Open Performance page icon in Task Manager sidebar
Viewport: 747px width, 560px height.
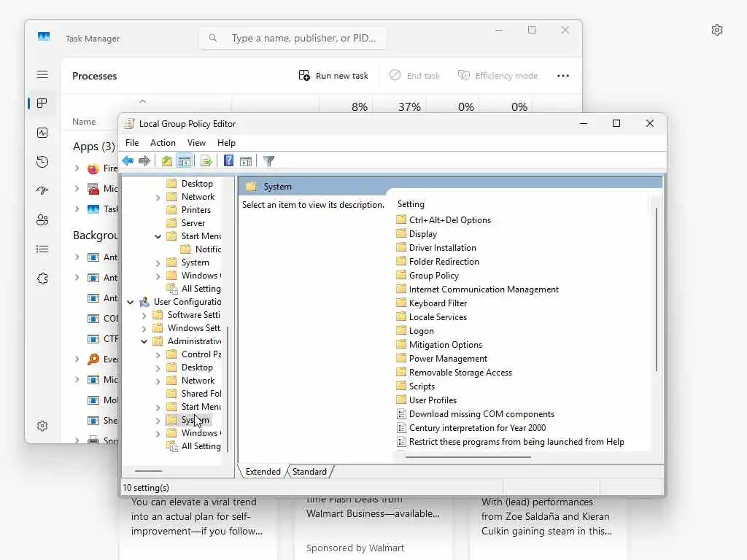click(x=42, y=133)
